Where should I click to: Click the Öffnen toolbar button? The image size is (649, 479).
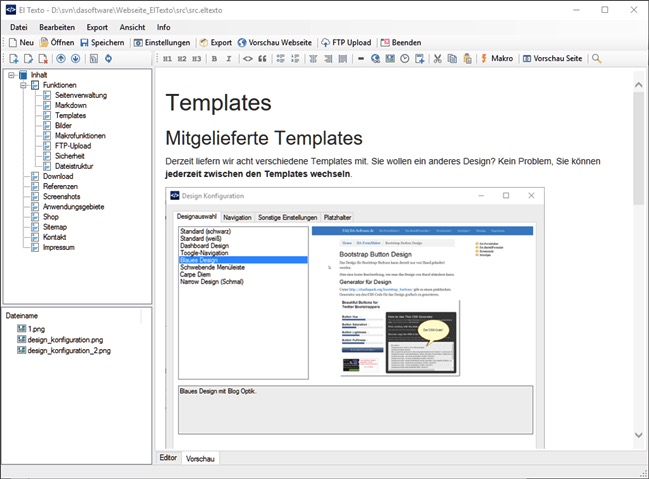coord(57,43)
